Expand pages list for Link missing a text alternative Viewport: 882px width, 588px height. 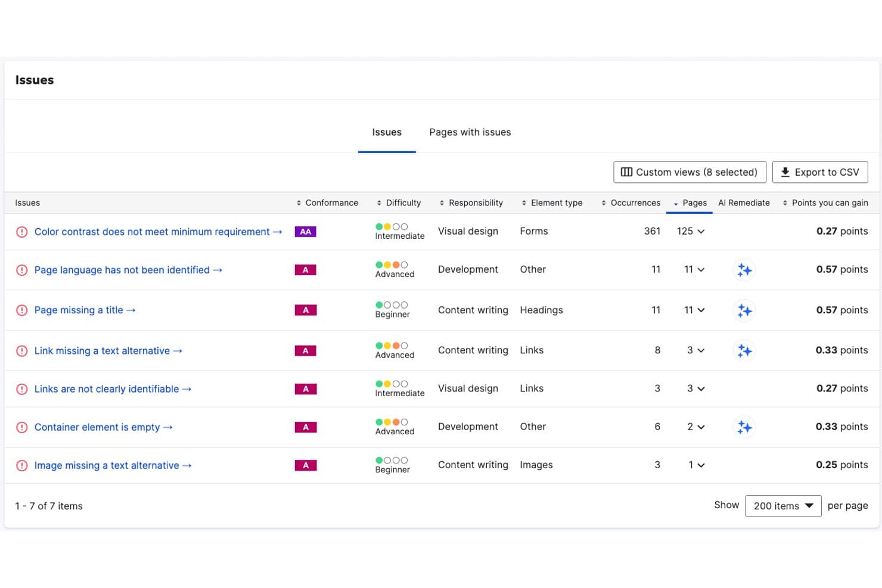tap(695, 350)
